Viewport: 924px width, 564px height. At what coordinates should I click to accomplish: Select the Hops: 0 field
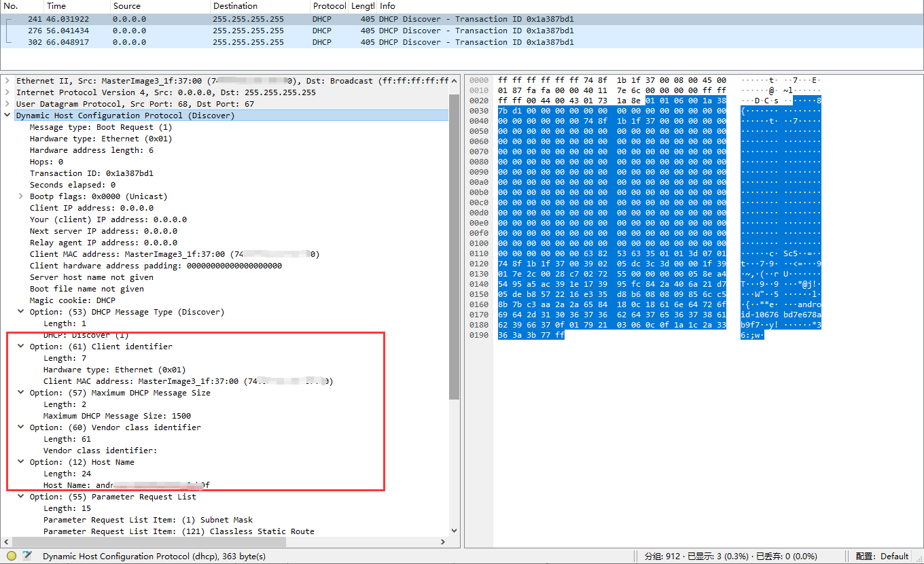[46, 162]
